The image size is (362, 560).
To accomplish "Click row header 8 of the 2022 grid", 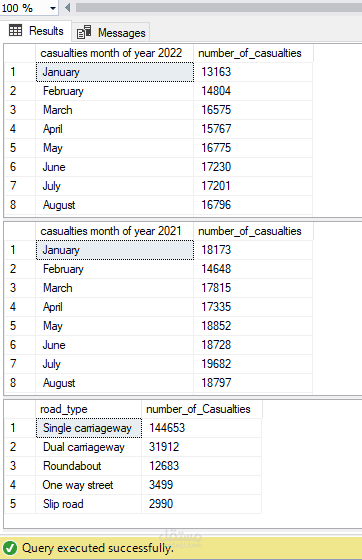I will 20,205.
